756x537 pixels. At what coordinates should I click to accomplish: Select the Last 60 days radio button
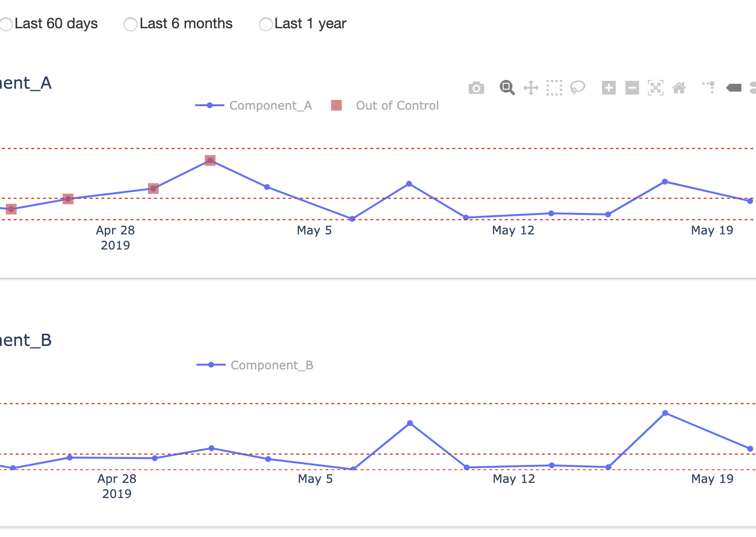pyautogui.click(x=6, y=24)
